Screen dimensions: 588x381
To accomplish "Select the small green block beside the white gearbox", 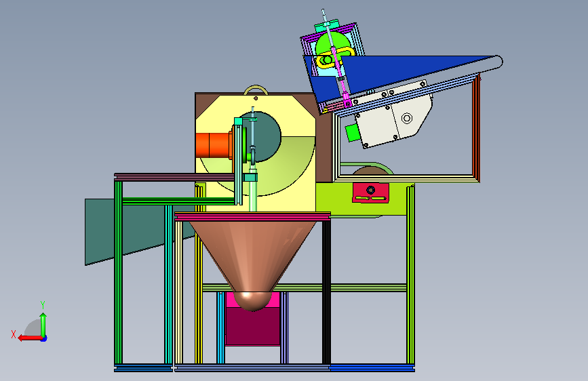I will [x=353, y=133].
